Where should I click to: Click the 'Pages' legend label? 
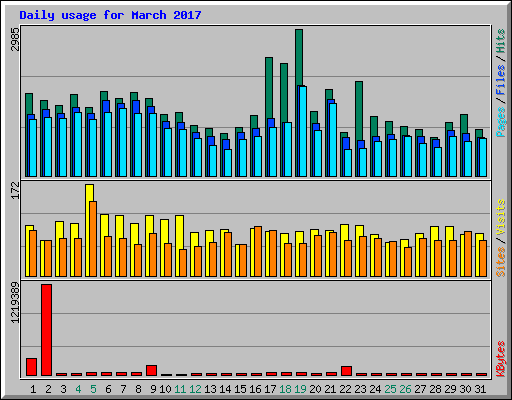coord(501,122)
